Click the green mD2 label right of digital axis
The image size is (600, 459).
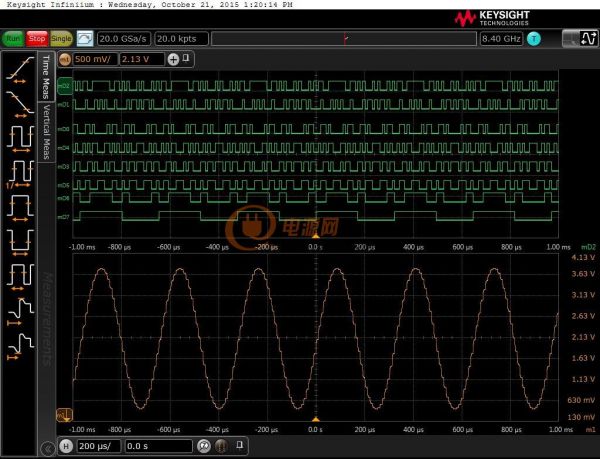click(x=588, y=247)
